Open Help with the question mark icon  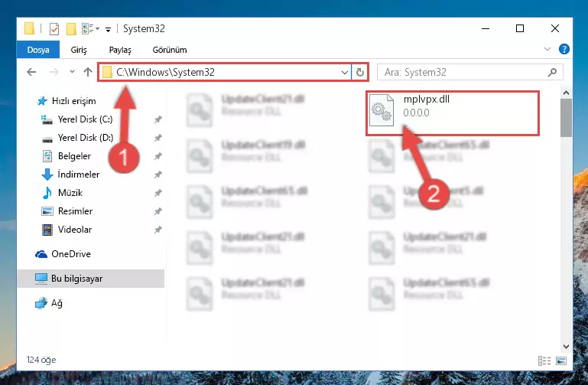(x=564, y=49)
